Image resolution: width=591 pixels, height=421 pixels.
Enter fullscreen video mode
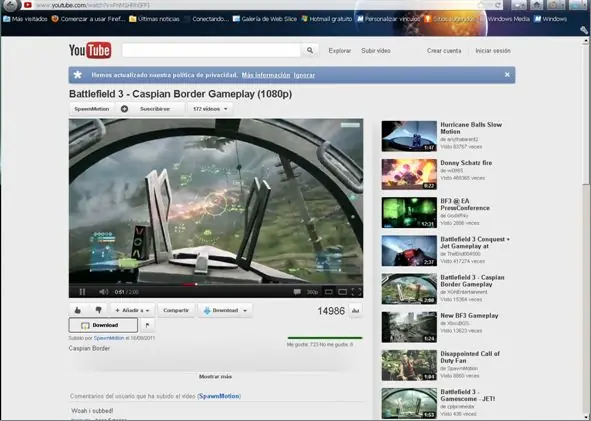(x=356, y=292)
